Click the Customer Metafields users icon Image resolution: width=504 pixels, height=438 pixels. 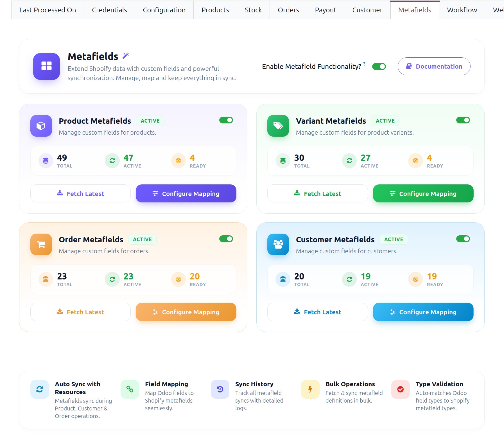coord(278,244)
